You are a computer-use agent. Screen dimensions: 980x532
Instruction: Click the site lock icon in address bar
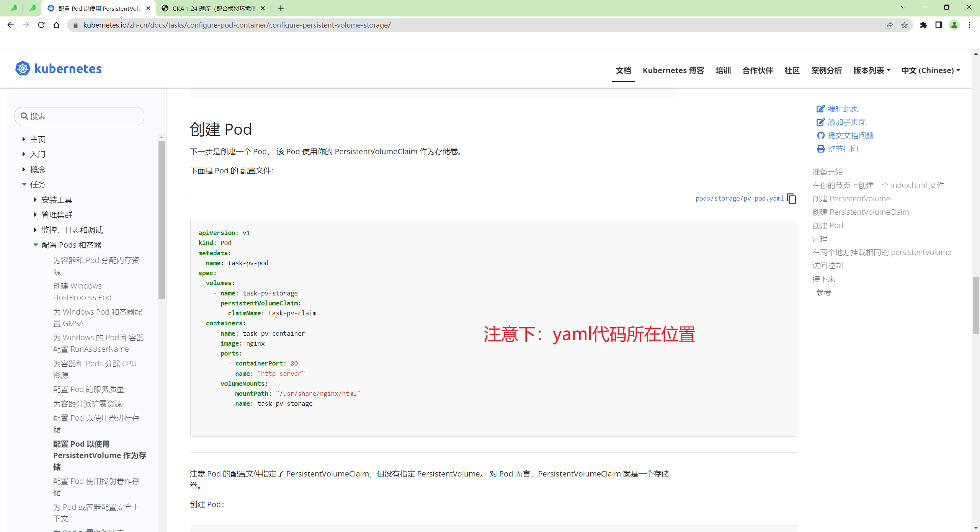click(x=75, y=25)
